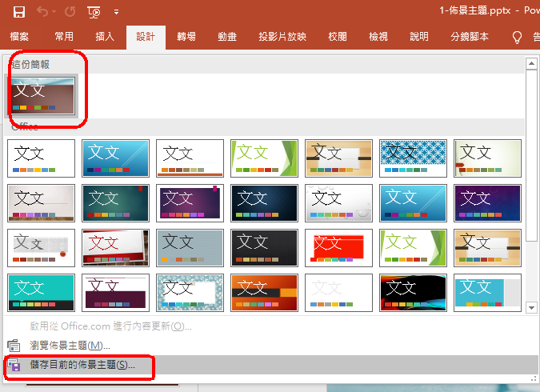Switch to the 轉場 tab

click(x=186, y=37)
